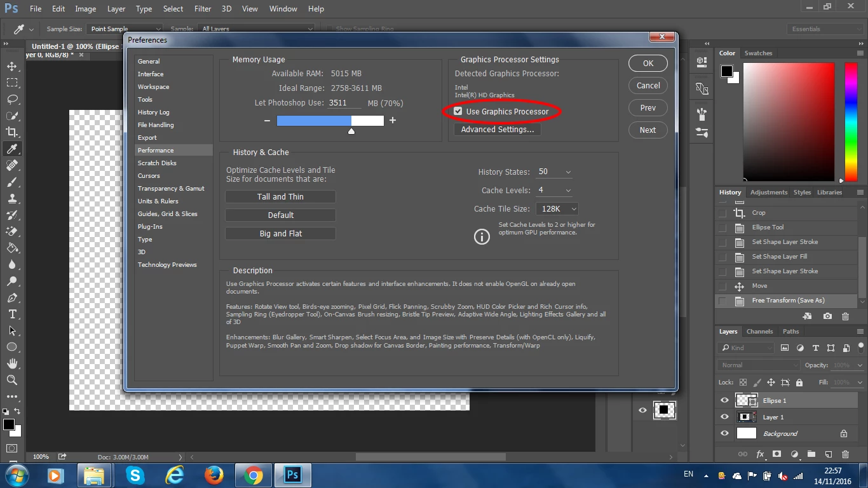The width and height of the screenshot is (868, 488).
Task: Pick the Lasso tool
Action: (12, 99)
